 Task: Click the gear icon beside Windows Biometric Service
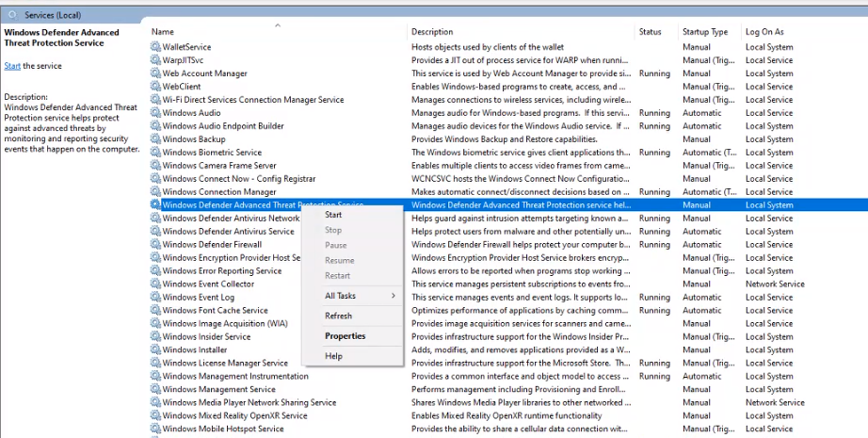(155, 153)
